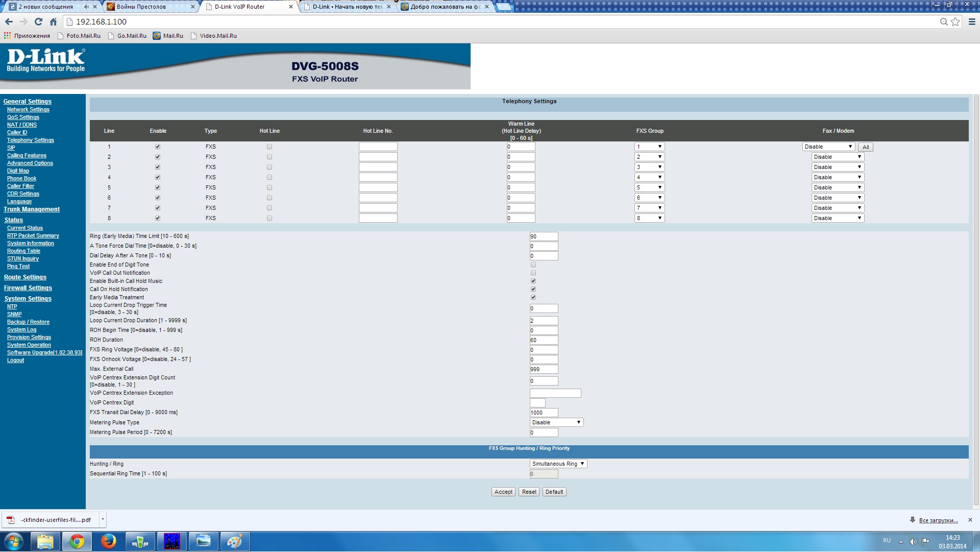
Task: Expand the Metering Pulse Type dropdown
Action: click(x=556, y=423)
